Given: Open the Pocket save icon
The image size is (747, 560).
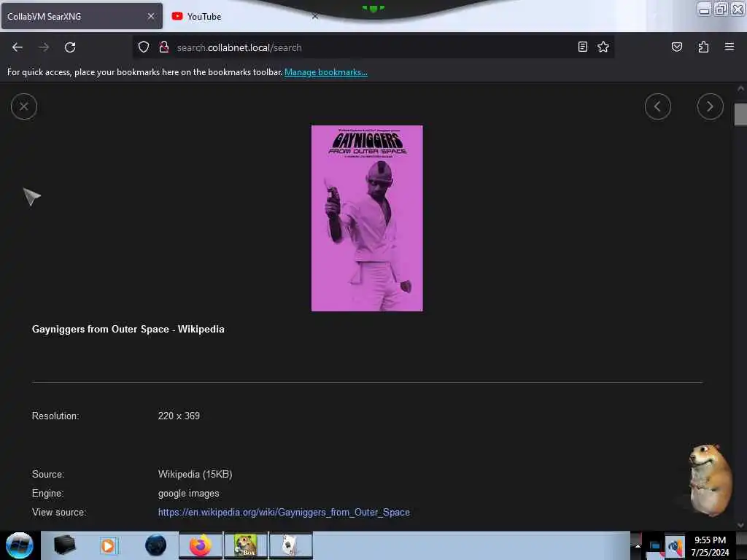Looking at the screenshot, I should pyautogui.click(x=676, y=47).
